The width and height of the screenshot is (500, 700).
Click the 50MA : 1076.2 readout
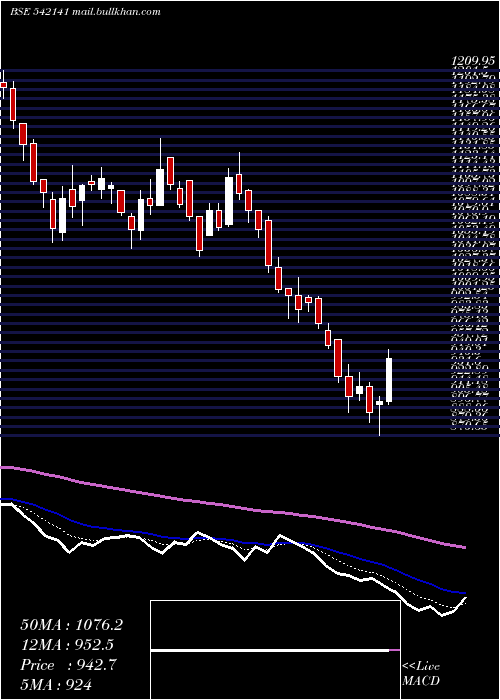pyautogui.click(x=71, y=625)
